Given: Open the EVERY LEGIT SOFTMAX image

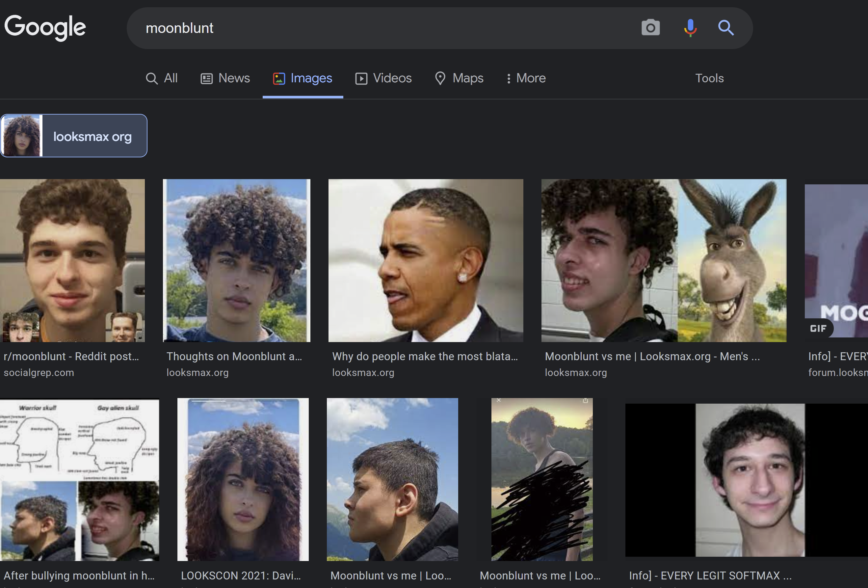Looking at the screenshot, I should [747, 480].
